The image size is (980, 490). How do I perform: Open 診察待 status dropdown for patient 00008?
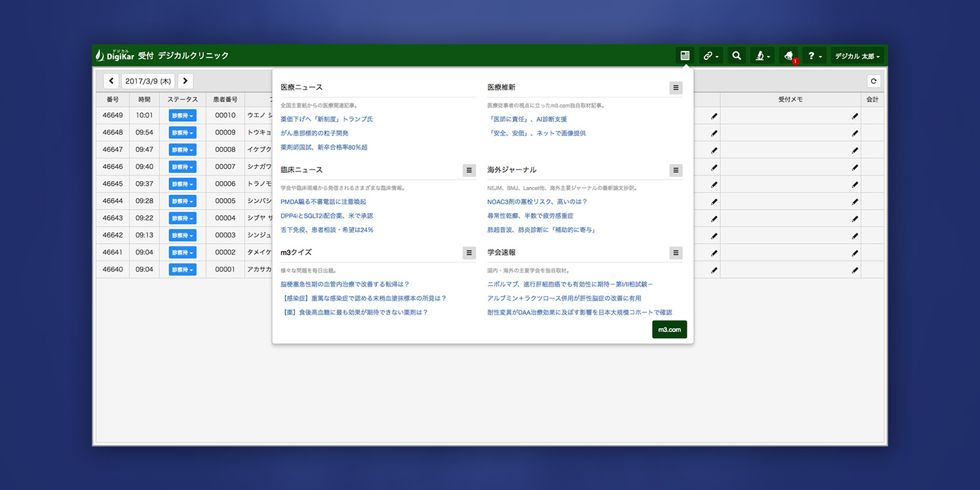[x=182, y=150]
